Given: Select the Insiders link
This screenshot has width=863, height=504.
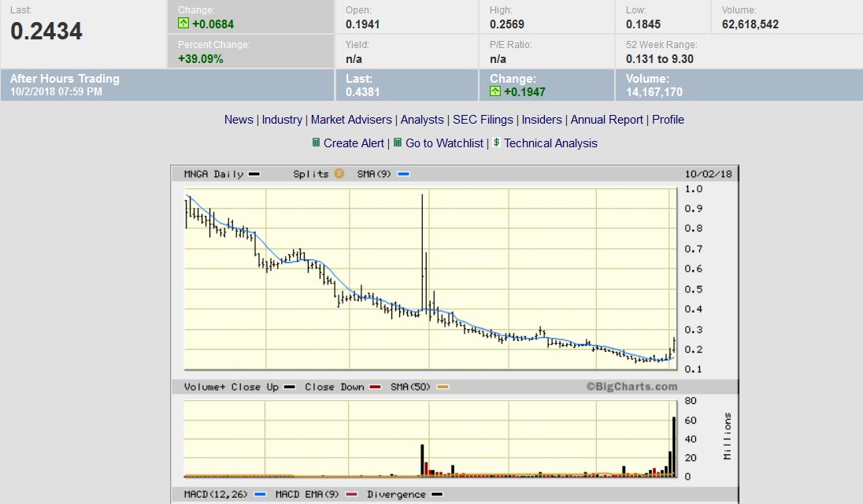Looking at the screenshot, I should point(542,120).
